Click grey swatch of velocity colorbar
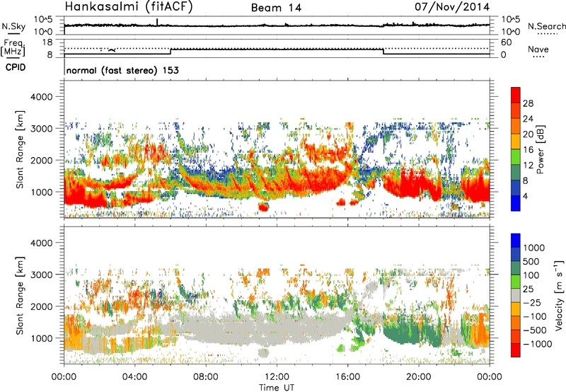 (516, 296)
